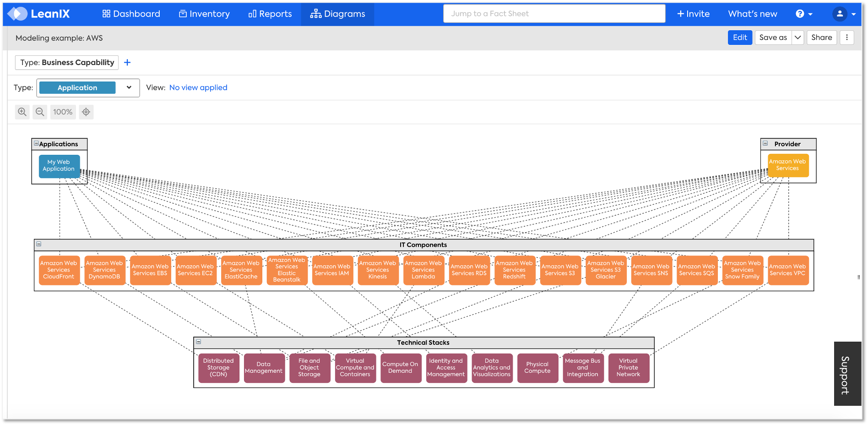Viewport: 868px width, 425px height.
Task: Collapse the Applications group
Action: 36,143
